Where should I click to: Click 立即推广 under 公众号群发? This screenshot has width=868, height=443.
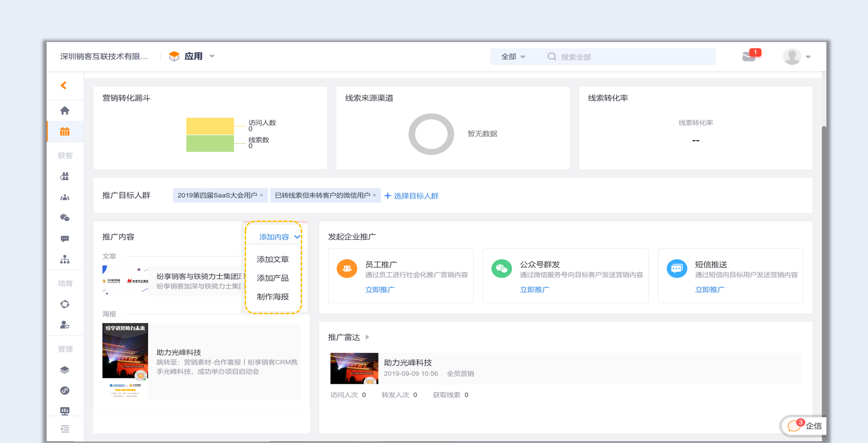click(x=535, y=290)
